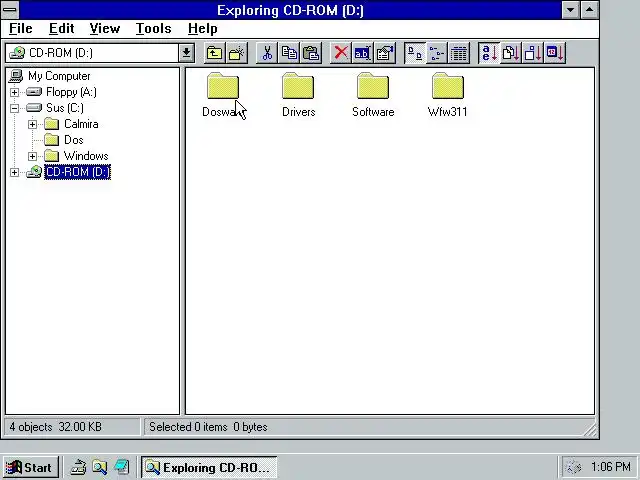The height and width of the screenshot is (480, 640).
Task: Select the Dos folder in the tree
Action: (73, 140)
